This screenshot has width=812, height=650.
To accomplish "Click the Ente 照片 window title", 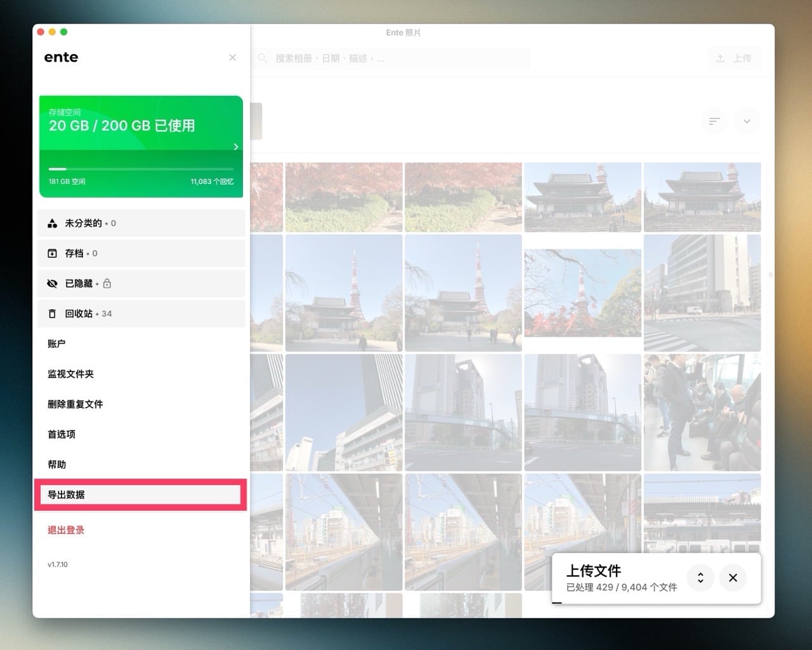I will click(403, 32).
